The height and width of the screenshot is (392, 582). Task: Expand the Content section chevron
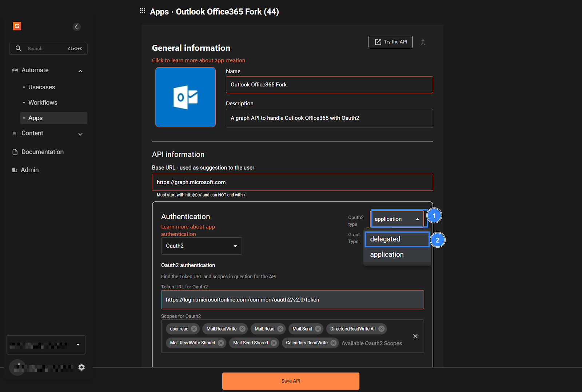click(80, 134)
